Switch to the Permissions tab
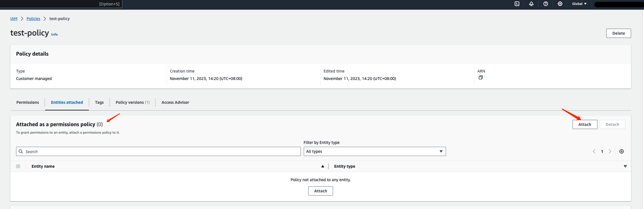Viewport: 644px width, 209px height. coord(28,102)
